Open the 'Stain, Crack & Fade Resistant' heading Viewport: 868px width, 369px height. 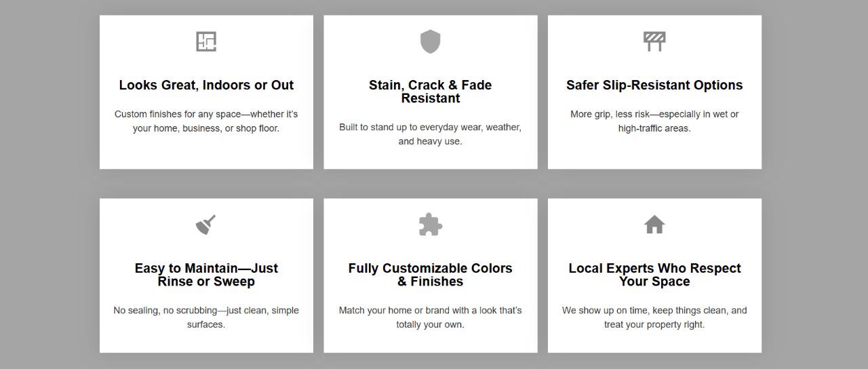pyautogui.click(x=431, y=92)
